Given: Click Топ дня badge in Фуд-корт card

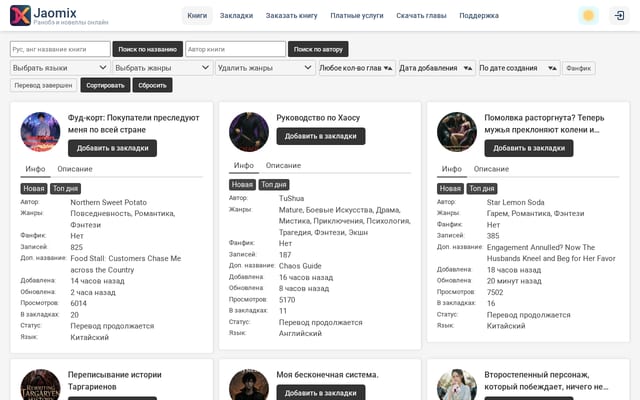Looking at the screenshot, I should [x=65, y=189].
